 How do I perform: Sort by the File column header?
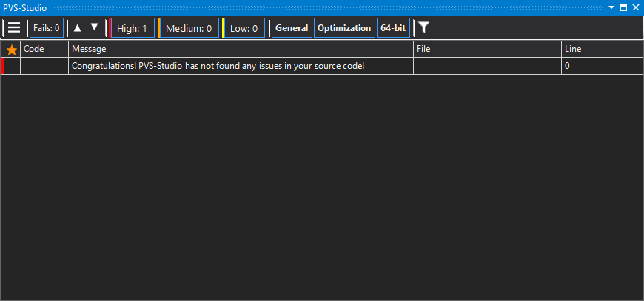coord(487,49)
